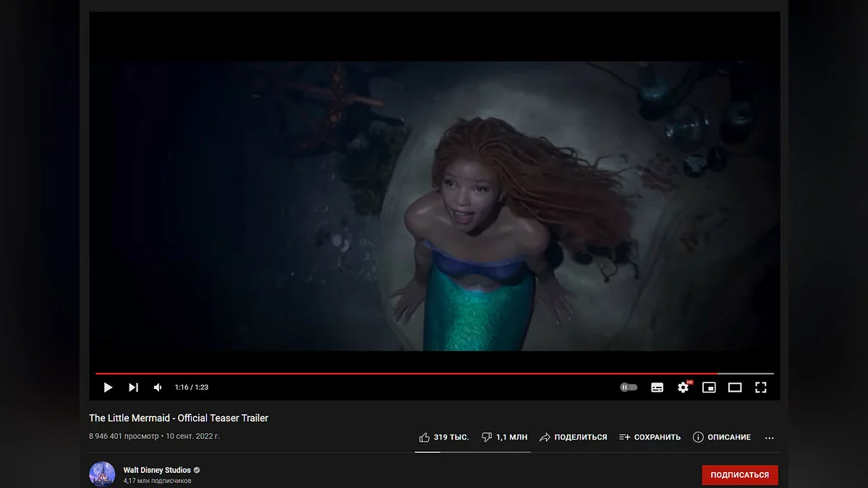Viewport: 868px width, 488px height.
Task: Toggle the autoplay switch
Action: tap(629, 388)
